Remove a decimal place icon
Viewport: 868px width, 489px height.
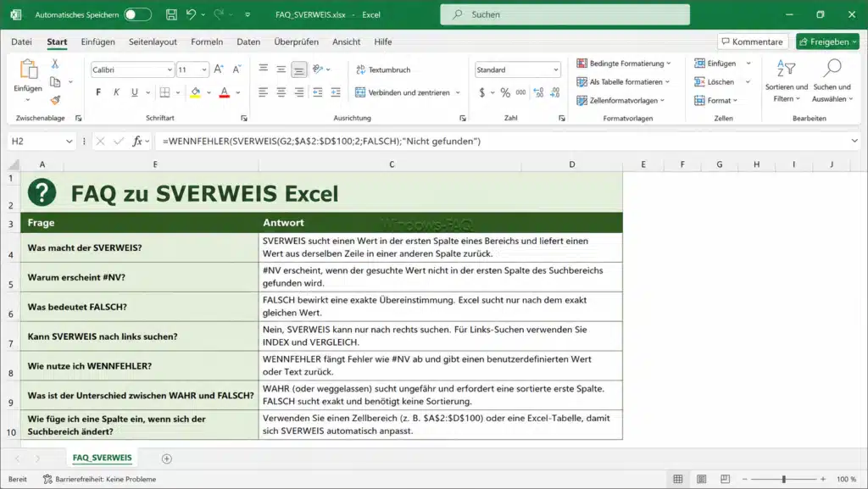coord(555,92)
